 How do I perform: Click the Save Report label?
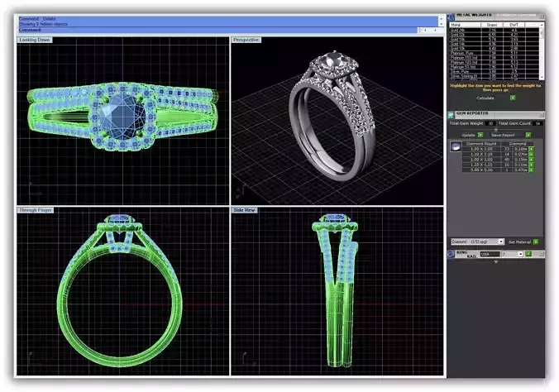503,135
